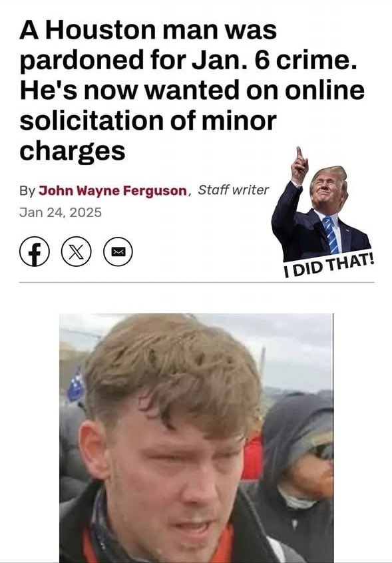Click the article headline about Houston man
392x563 pixels.
click(192, 91)
